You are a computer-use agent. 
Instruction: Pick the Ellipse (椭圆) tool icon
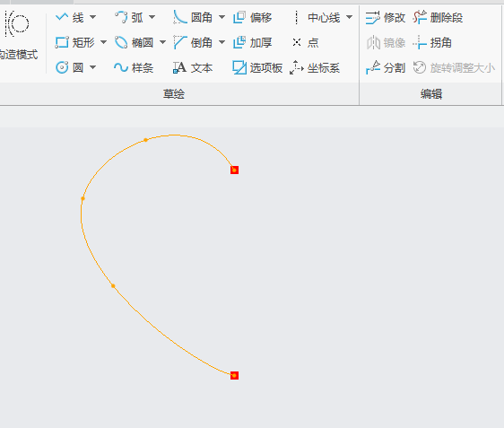click(121, 42)
